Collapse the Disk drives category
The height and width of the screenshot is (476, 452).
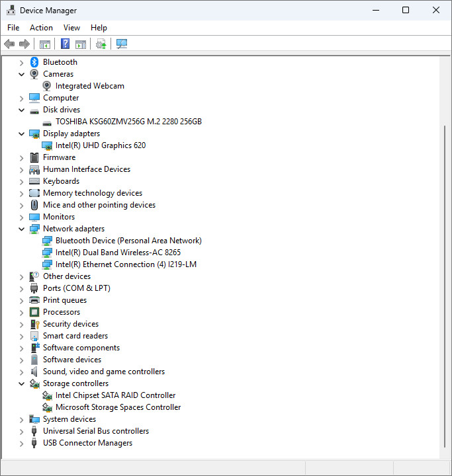pos(21,110)
